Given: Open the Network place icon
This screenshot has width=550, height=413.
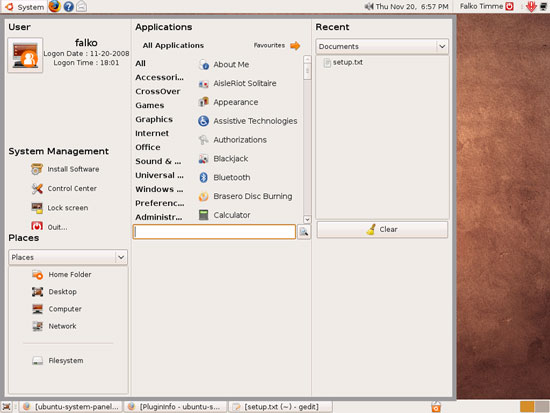Looking at the screenshot, I should pos(38,326).
